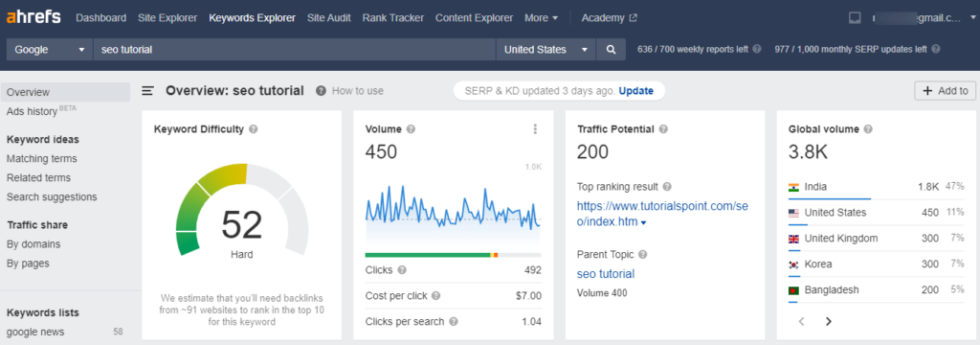This screenshot has height=345, width=980.
Task: Click the ahrefs logo
Action: coord(33,17)
